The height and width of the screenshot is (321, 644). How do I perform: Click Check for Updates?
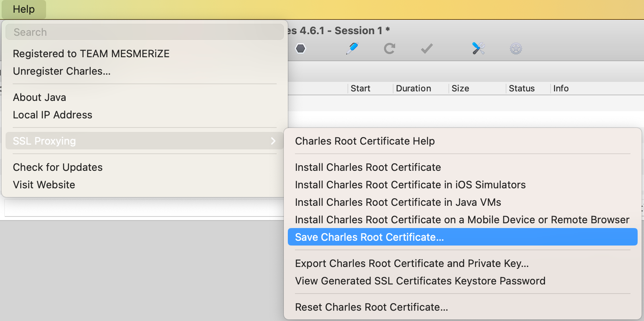pos(58,167)
